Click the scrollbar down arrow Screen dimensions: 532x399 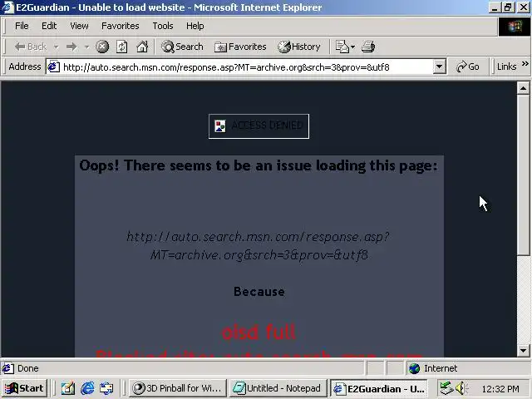523,351
